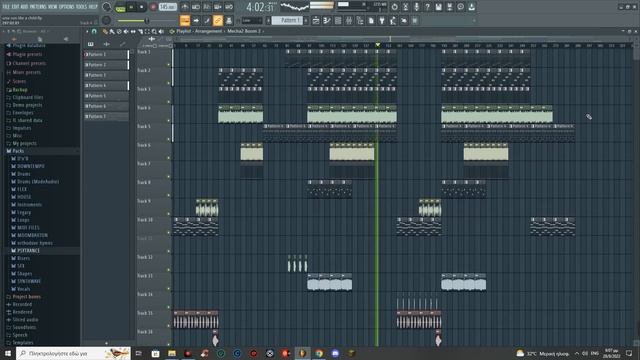
Task: Select Pattern 4 in the picker
Action: 106,86
